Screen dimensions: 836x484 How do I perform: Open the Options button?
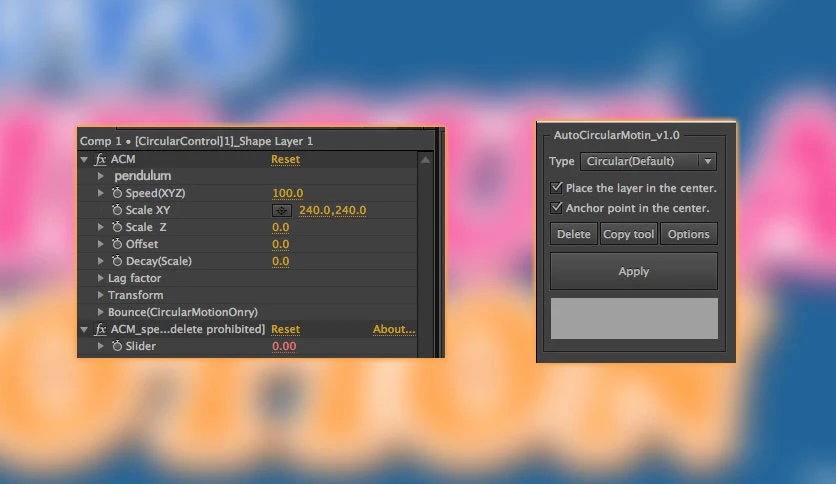(x=688, y=234)
